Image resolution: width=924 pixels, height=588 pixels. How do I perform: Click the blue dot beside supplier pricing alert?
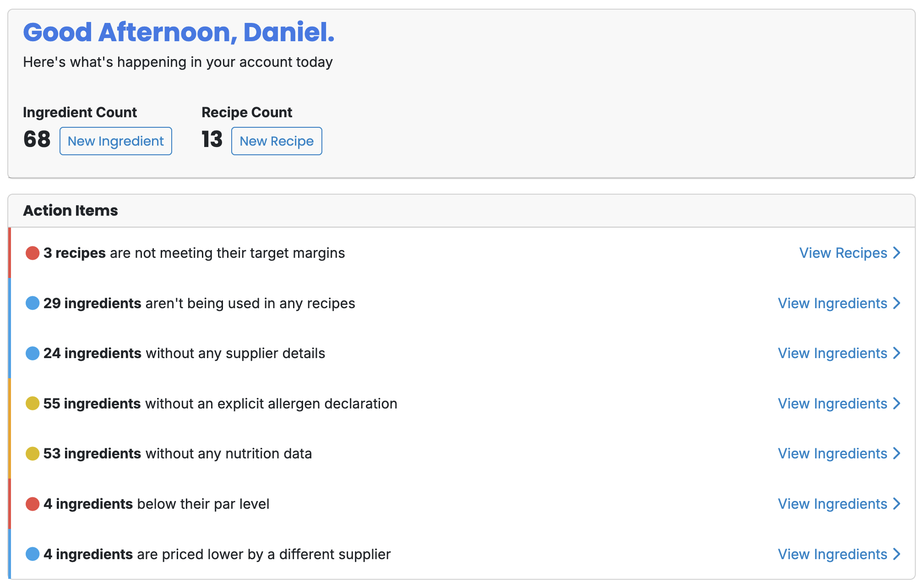coord(33,554)
